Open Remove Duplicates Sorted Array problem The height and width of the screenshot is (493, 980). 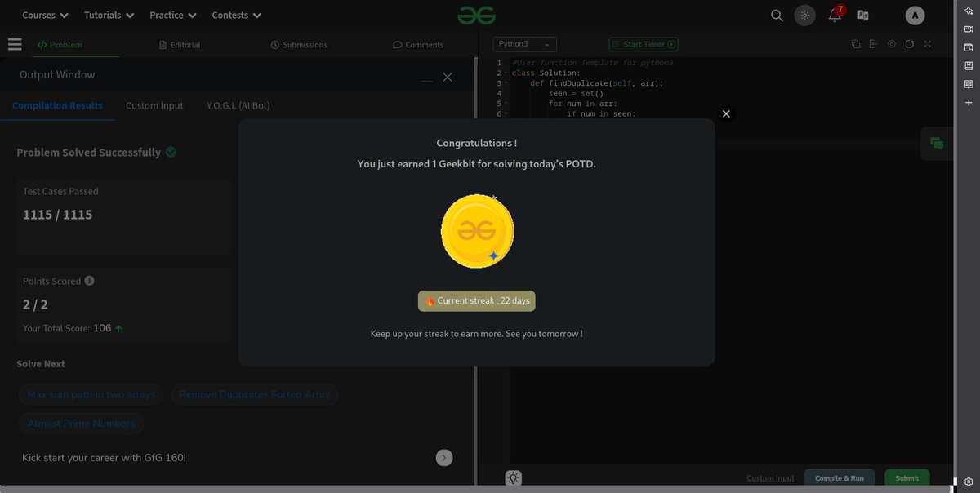coord(255,395)
